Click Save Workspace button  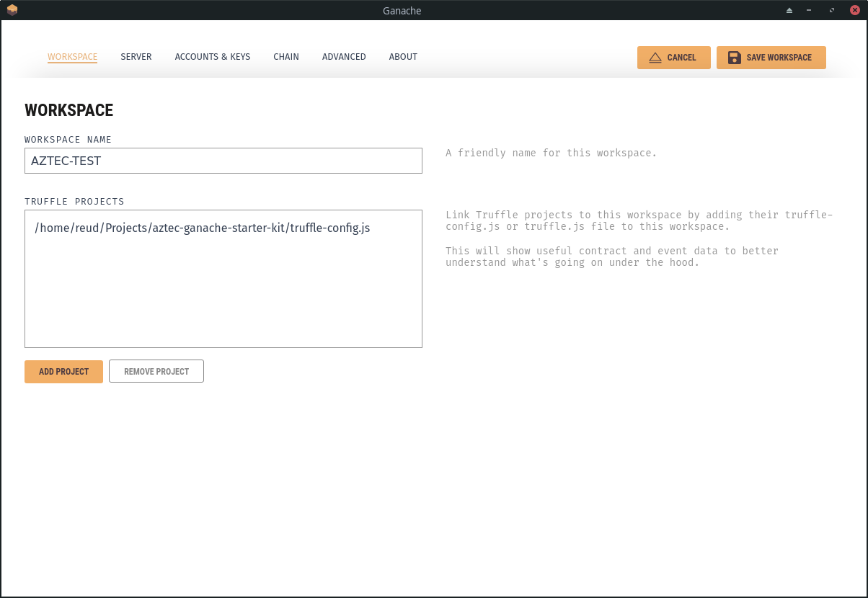[771, 58]
